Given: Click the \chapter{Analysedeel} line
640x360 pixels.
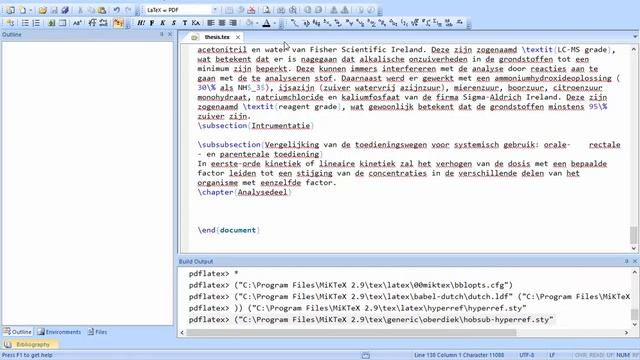Looking at the screenshot, I should pyautogui.click(x=244, y=192).
